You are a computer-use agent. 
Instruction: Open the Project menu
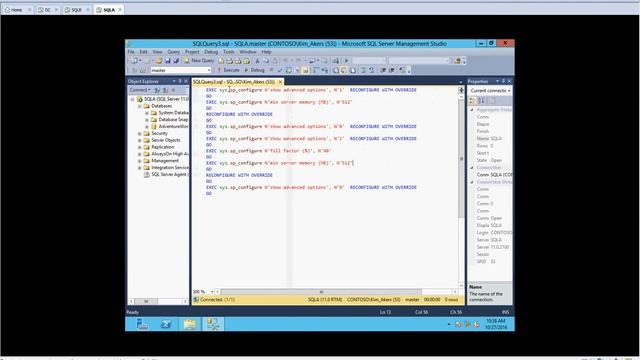tap(192, 52)
